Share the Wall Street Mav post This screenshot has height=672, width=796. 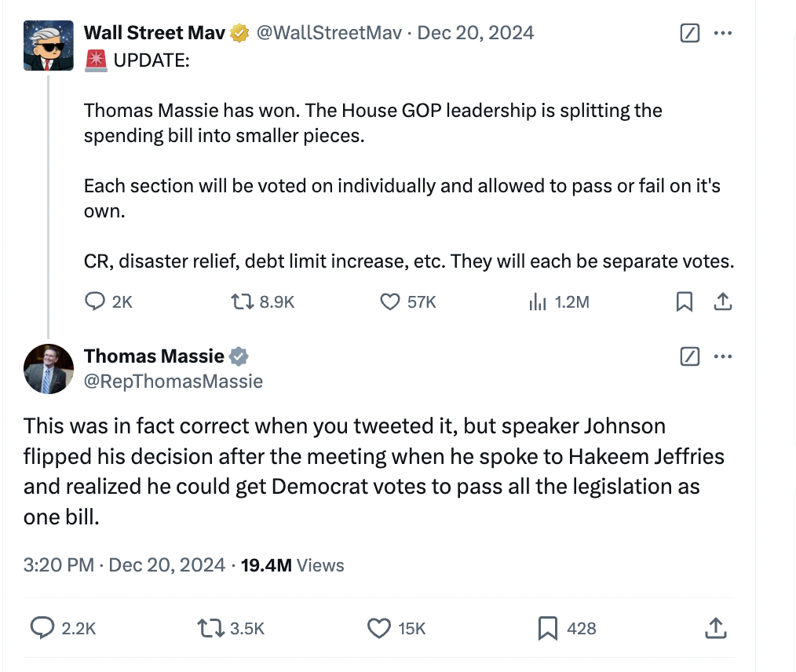(x=723, y=301)
